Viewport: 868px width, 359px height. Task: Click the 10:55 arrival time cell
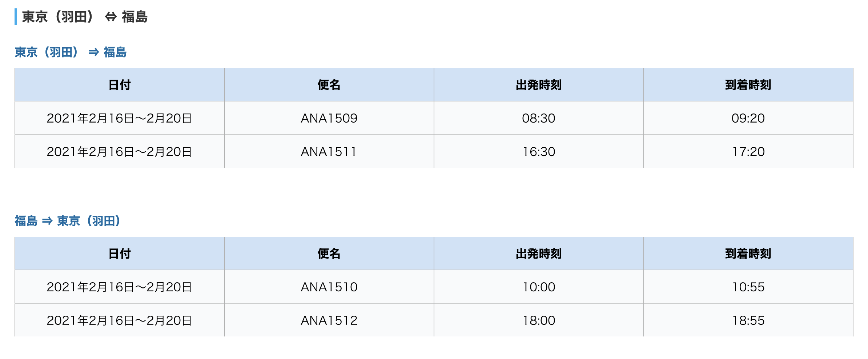(748, 287)
